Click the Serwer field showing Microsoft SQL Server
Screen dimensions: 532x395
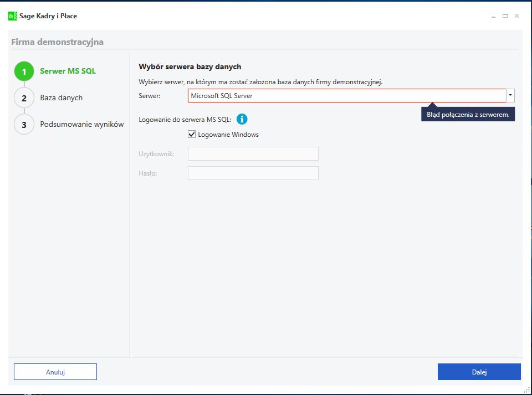point(347,96)
